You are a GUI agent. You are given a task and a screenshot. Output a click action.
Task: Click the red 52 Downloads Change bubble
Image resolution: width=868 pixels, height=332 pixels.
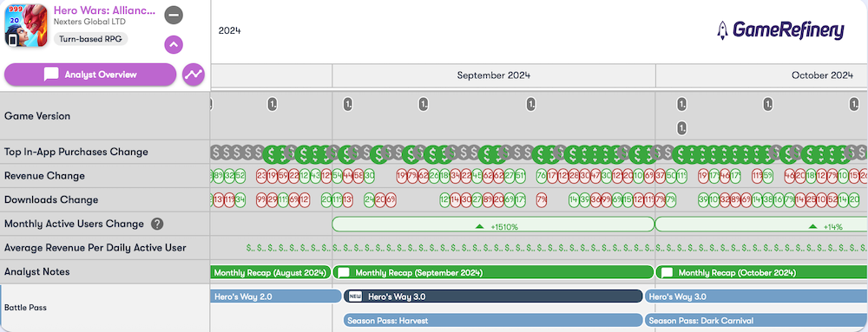click(832, 200)
